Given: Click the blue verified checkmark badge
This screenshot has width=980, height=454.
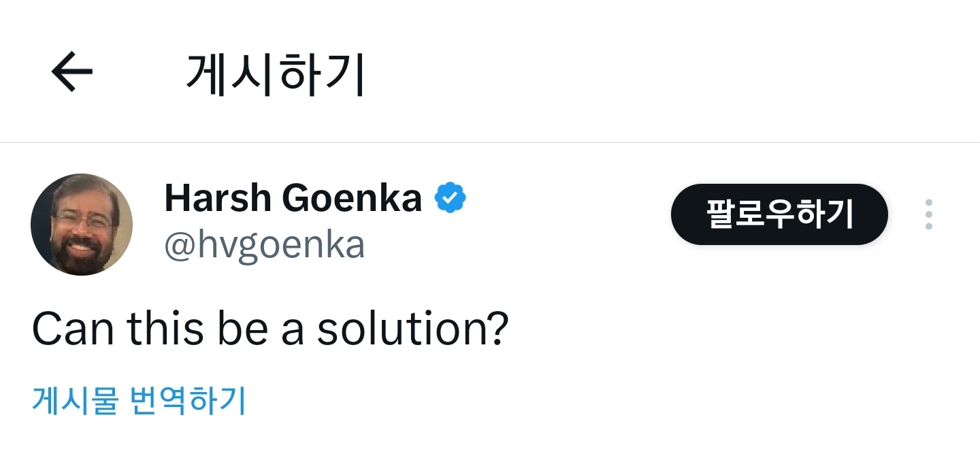Looking at the screenshot, I should coord(451,198).
